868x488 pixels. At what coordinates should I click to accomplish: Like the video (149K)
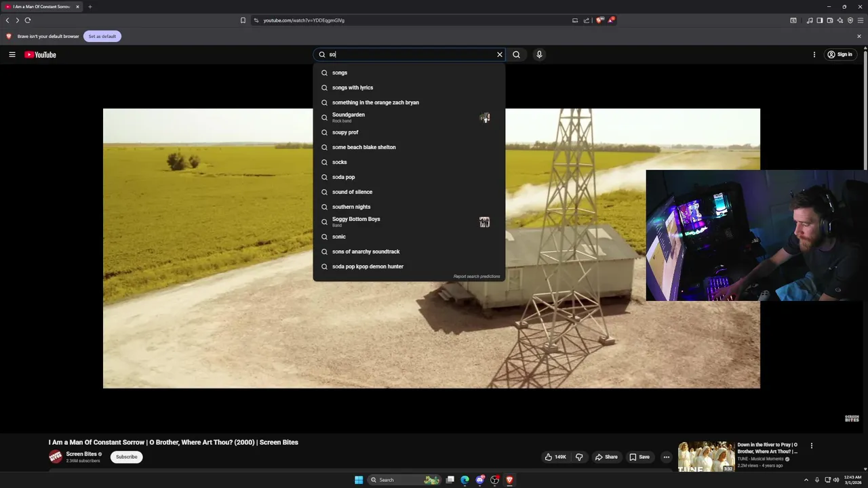(x=555, y=457)
